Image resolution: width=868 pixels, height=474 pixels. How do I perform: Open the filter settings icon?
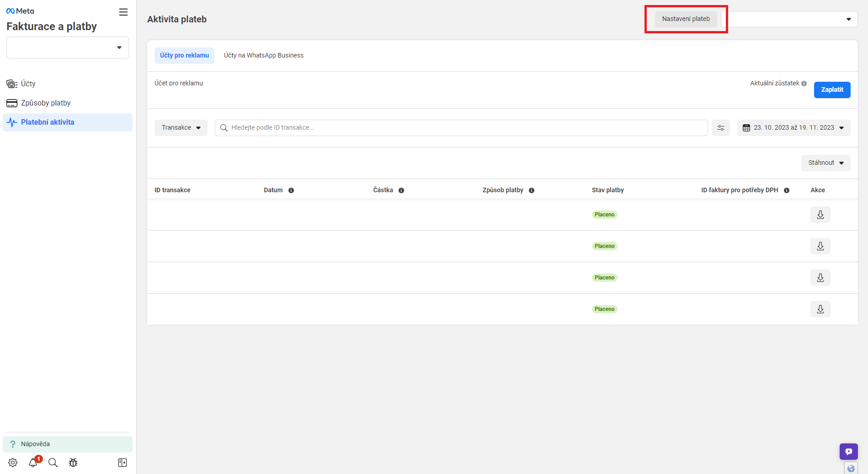(x=721, y=128)
